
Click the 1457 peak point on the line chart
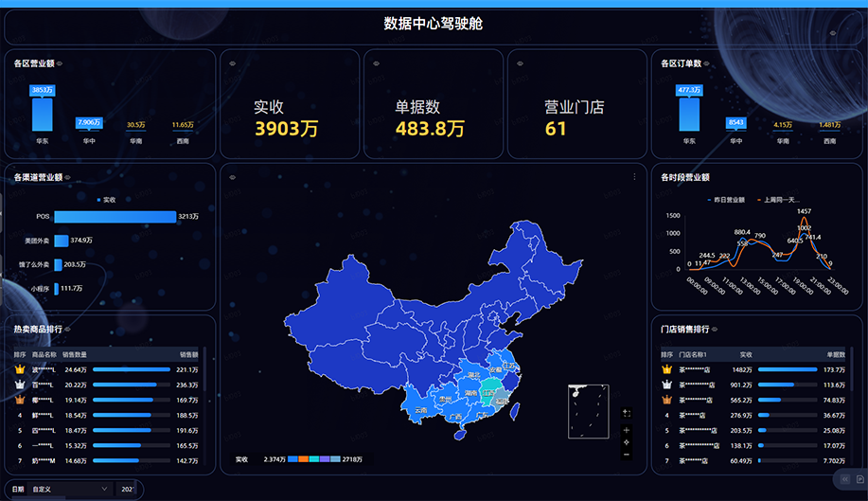click(x=804, y=218)
